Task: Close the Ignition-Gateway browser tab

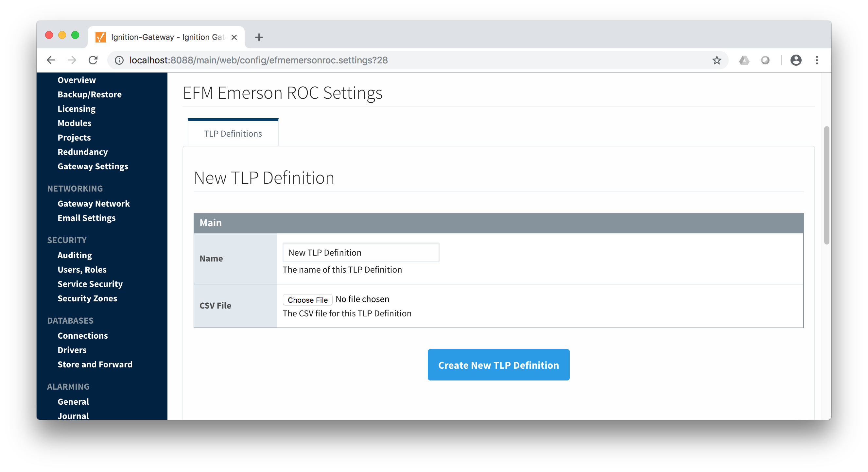Action: 234,37
